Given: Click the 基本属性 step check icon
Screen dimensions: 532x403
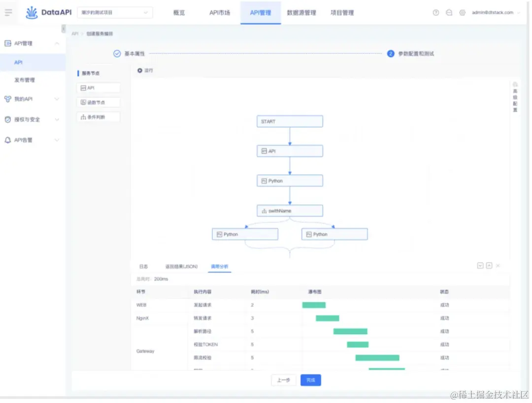Looking at the screenshot, I should pos(117,54).
